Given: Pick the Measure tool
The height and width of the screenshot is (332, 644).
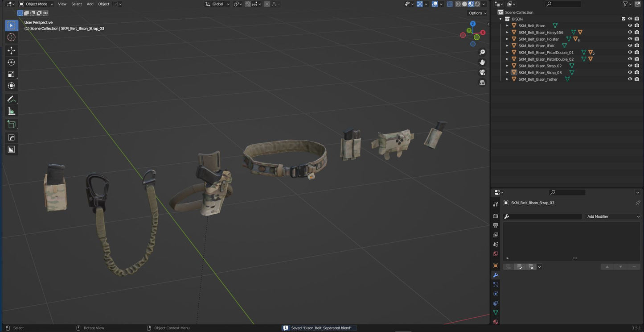Looking at the screenshot, I should 11,112.
